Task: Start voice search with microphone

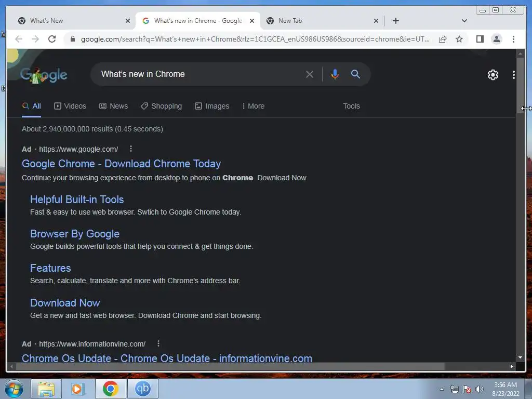Action: pyautogui.click(x=335, y=74)
